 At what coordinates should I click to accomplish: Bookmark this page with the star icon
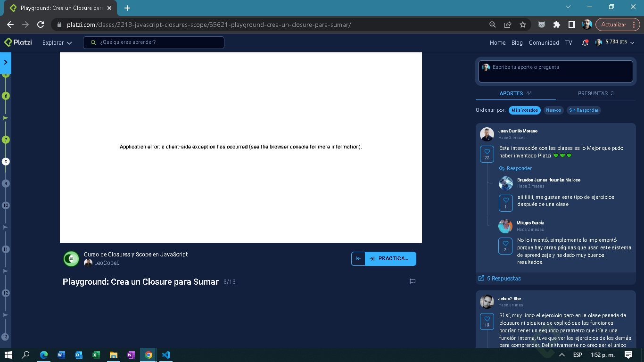523,25
